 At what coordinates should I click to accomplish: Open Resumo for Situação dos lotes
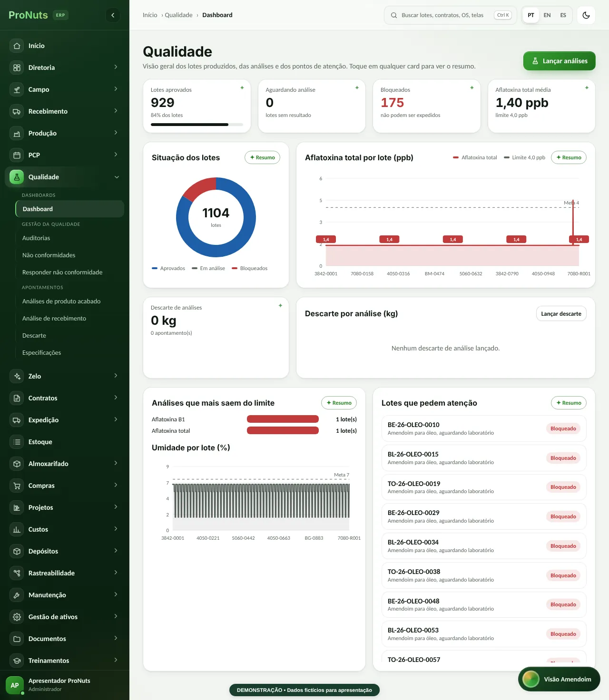262,157
